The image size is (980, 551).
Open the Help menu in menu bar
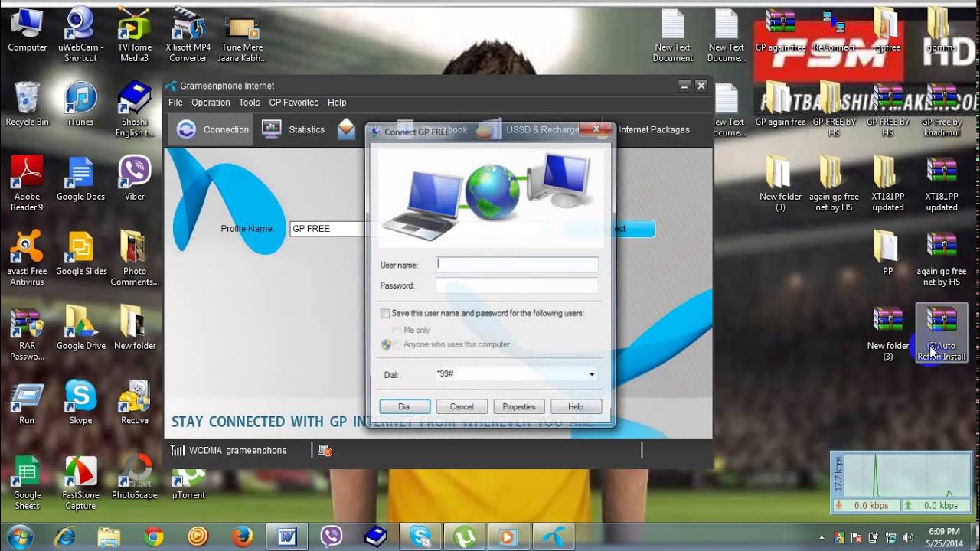tap(337, 102)
